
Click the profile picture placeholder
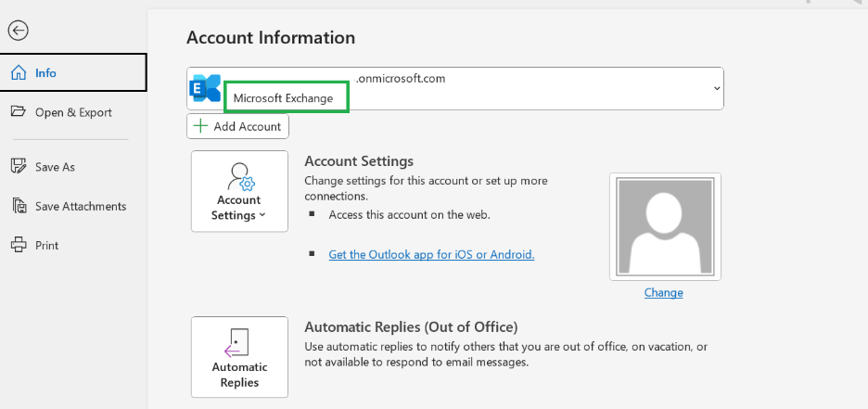click(665, 225)
